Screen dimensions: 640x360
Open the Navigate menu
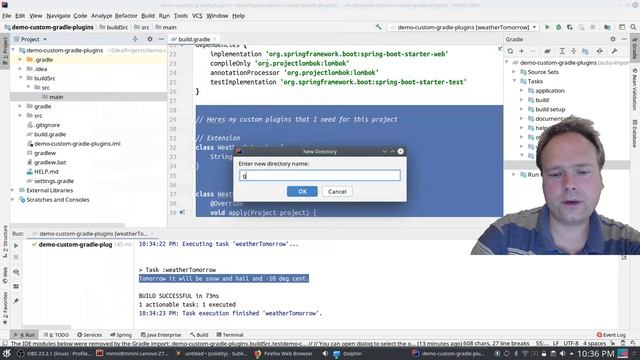[58, 16]
